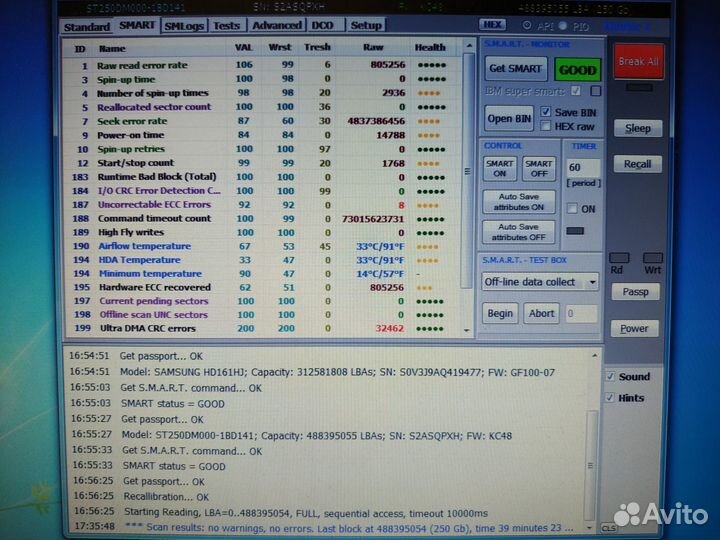The width and height of the screenshot is (720, 540).
Task: Open the SMLogs tab
Action: [x=184, y=26]
